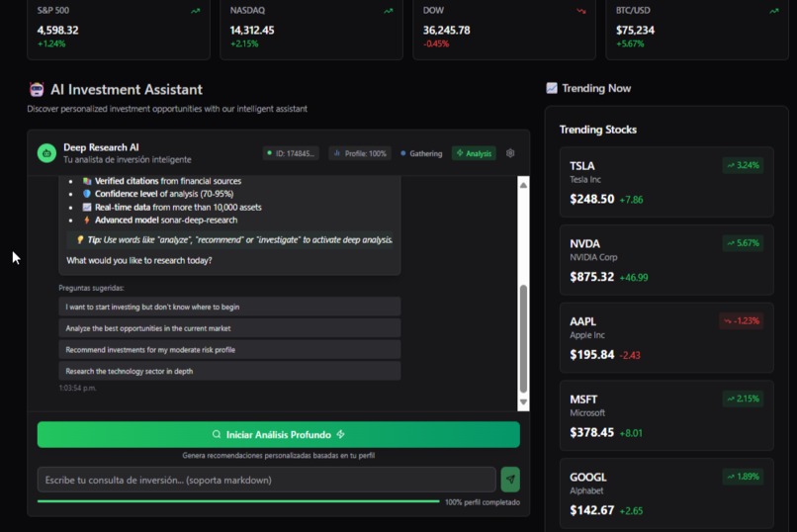Open the DOW index card

504,30
